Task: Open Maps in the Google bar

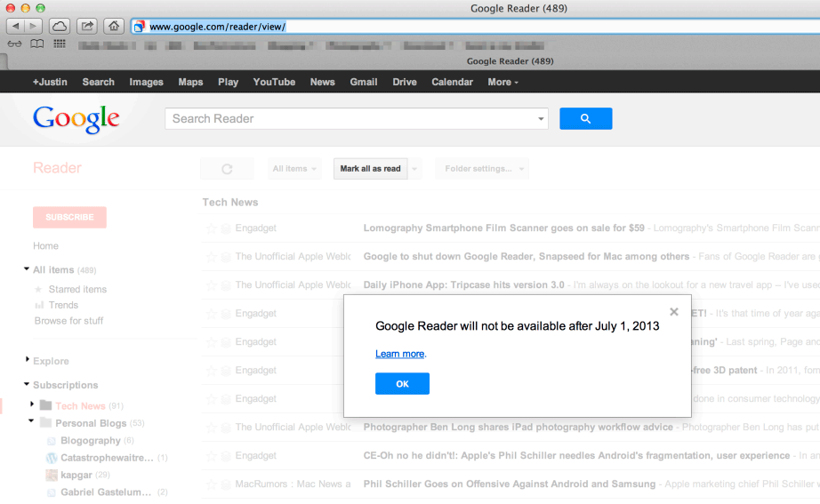Action: [x=190, y=82]
